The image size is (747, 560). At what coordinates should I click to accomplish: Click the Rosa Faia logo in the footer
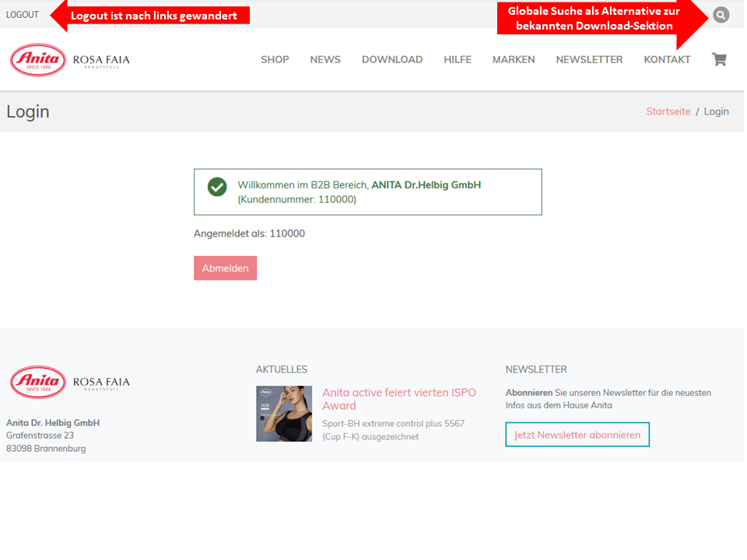101,383
